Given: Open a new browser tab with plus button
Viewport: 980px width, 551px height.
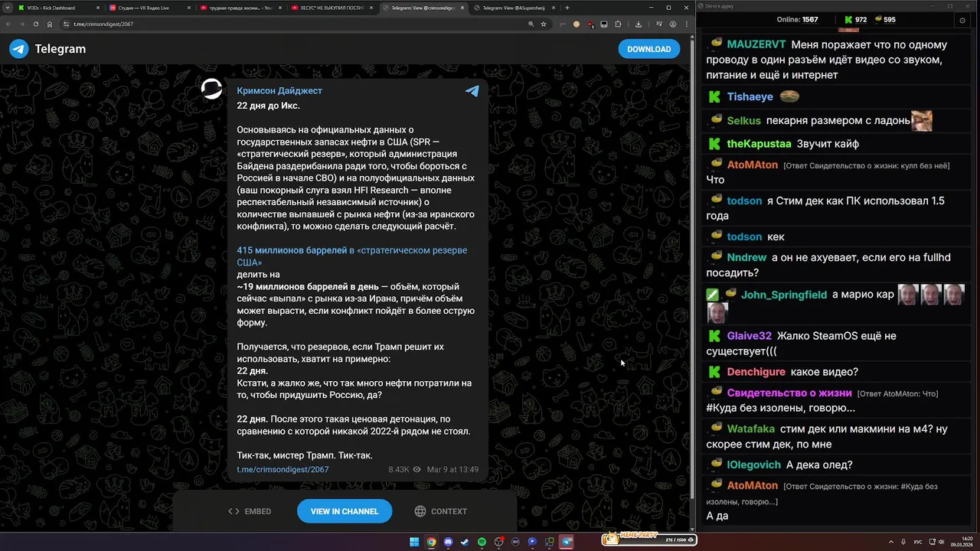Looking at the screenshot, I should tap(567, 8).
